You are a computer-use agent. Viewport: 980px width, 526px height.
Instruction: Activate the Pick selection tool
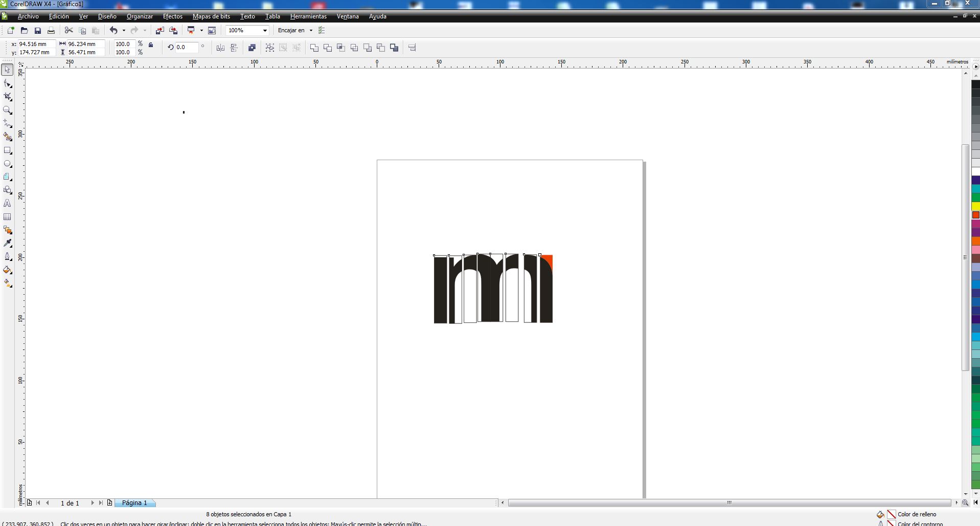[7, 70]
